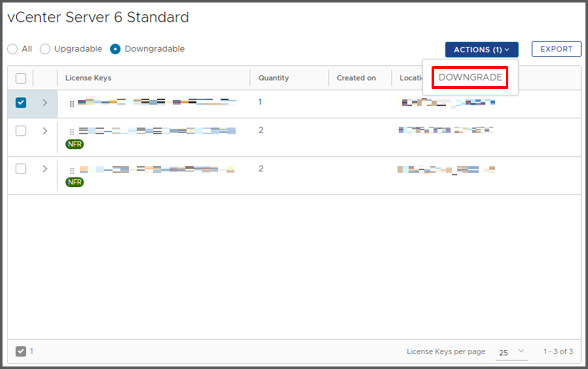Click the EXPORT button
588x369 pixels.
pyautogui.click(x=556, y=49)
